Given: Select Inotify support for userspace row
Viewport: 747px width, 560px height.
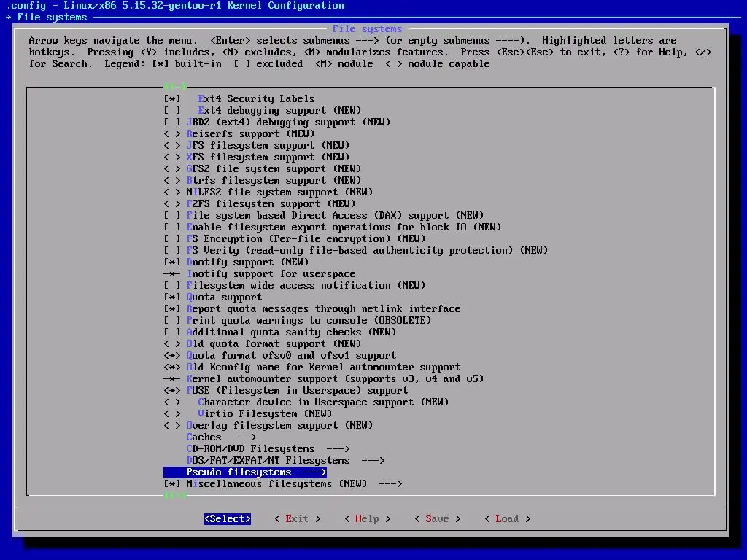Looking at the screenshot, I should [x=260, y=274].
